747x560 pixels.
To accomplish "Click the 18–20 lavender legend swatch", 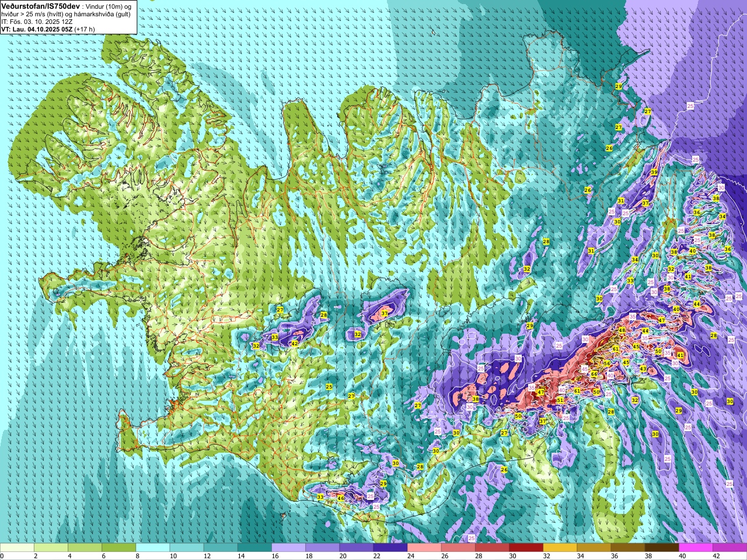I will (322, 548).
